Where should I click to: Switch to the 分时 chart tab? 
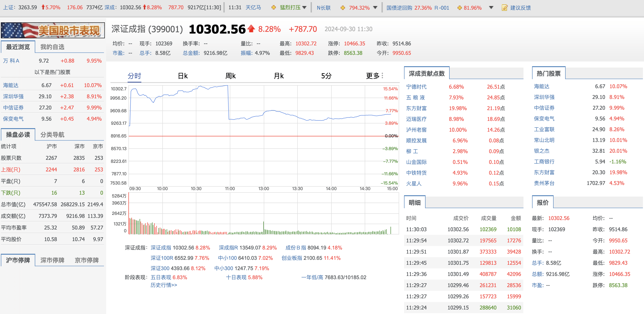coord(134,76)
